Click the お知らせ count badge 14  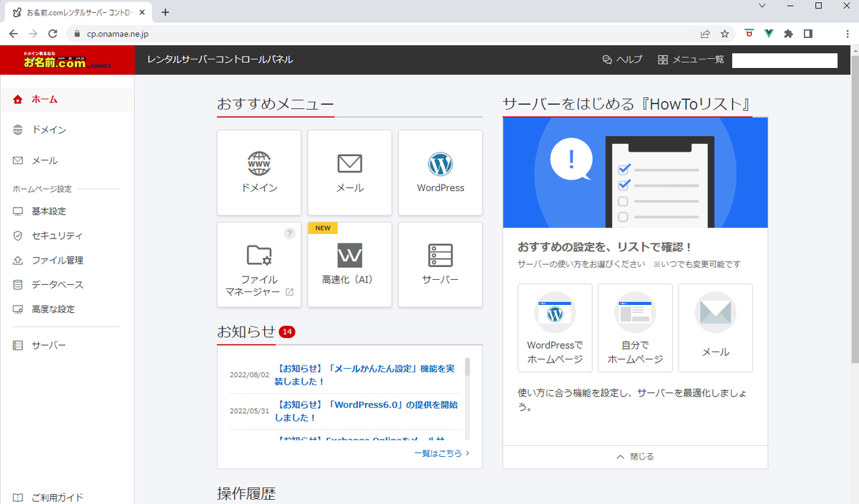(287, 332)
